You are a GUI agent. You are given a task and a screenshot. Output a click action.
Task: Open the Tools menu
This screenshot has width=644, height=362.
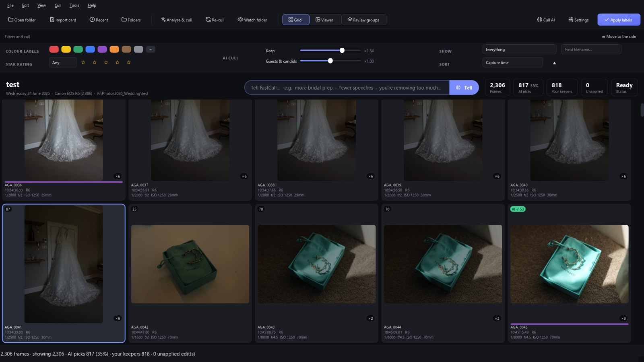74,5
